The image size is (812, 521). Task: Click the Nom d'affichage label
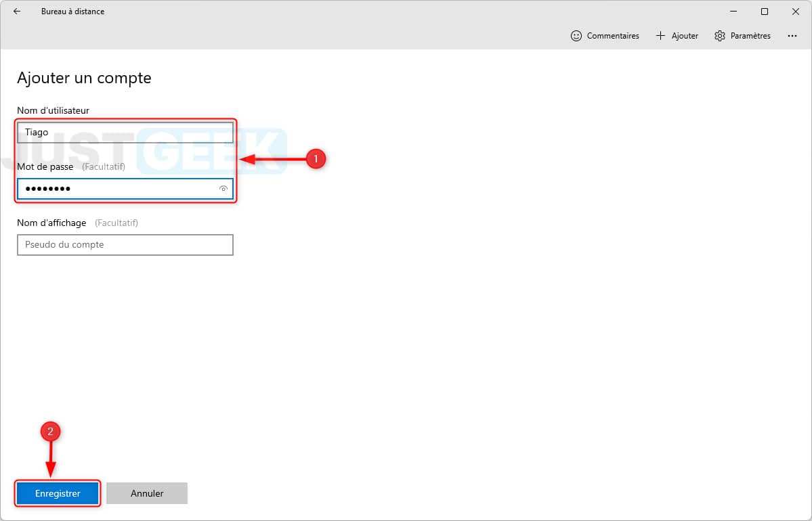[51, 223]
